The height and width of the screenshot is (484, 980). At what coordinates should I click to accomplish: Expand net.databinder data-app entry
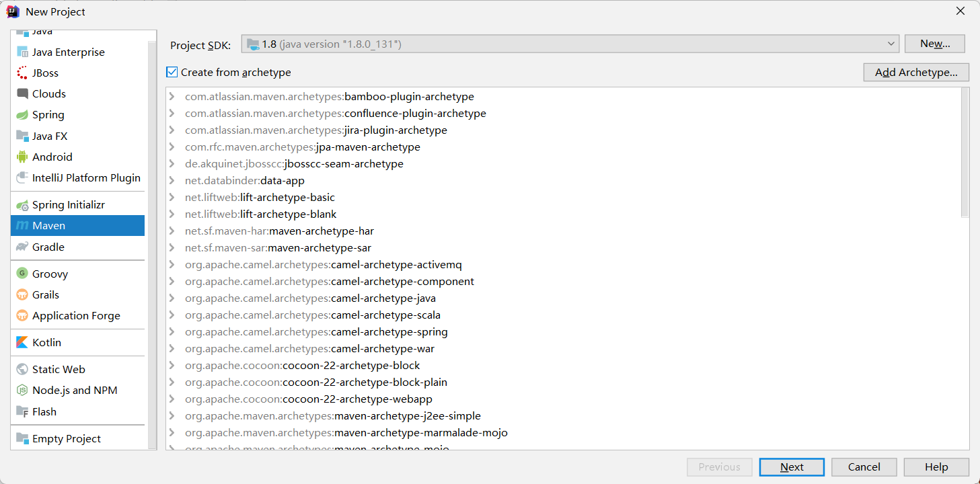pyautogui.click(x=172, y=181)
